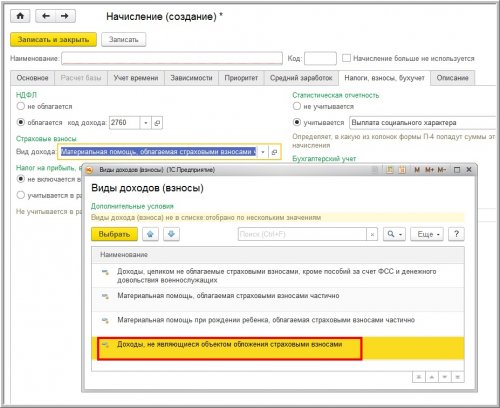Select statistics 'не учитывается' radio button
The image size is (500, 408).
tap(296, 106)
